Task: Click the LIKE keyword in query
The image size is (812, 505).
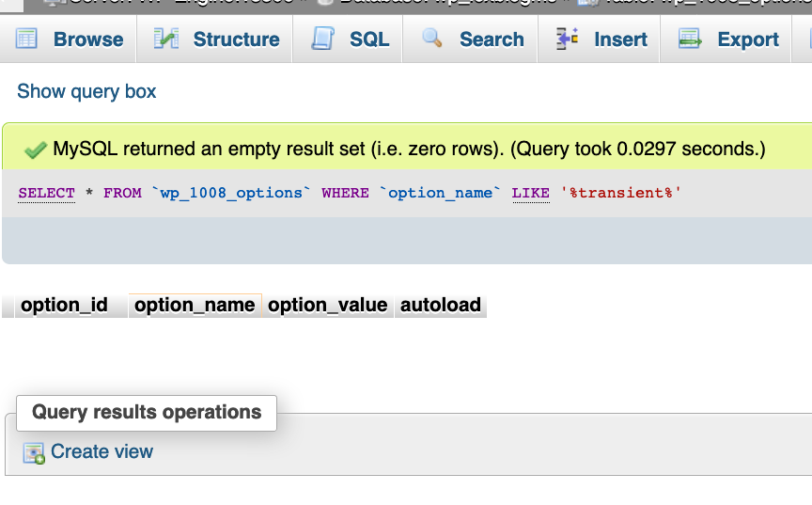Action: pyautogui.click(x=531, y=193)
